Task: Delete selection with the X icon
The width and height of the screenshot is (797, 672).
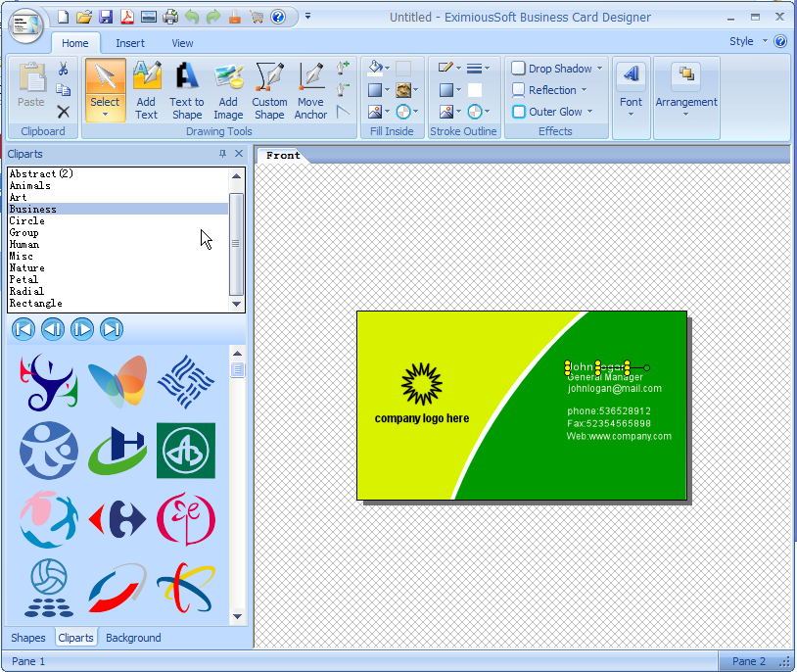Action: pyautogui.click(x=63, y=112)
